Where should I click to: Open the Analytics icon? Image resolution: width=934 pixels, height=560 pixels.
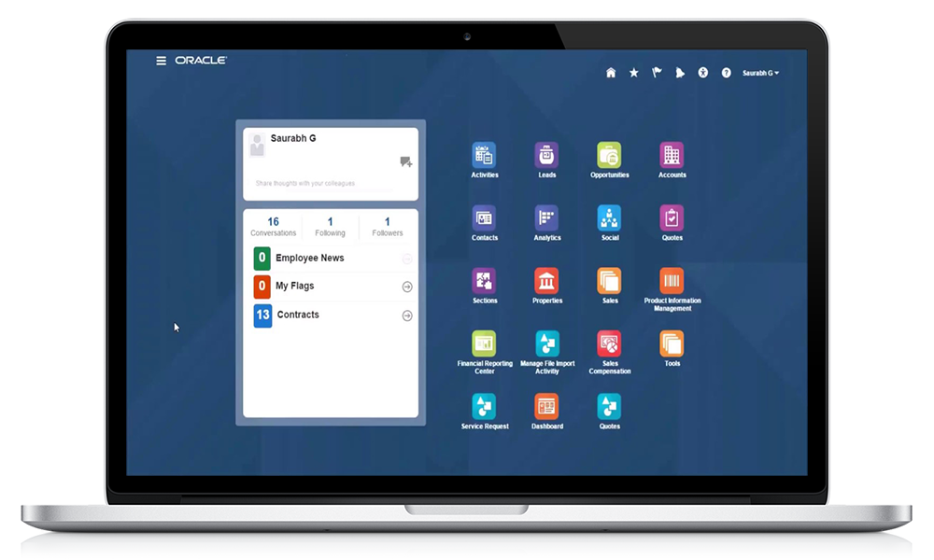point(546,217)
